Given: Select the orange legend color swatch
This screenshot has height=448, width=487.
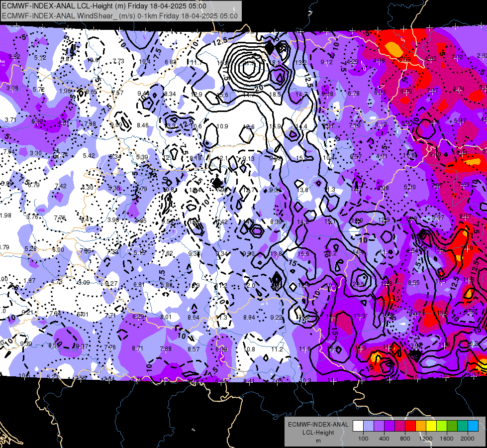Looking at the screenshot, I should pyautogui.click(x=421, y=426).
